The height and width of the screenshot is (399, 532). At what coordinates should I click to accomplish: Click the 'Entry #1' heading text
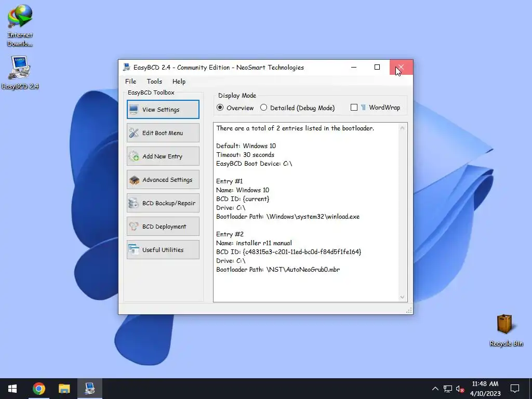229,181
